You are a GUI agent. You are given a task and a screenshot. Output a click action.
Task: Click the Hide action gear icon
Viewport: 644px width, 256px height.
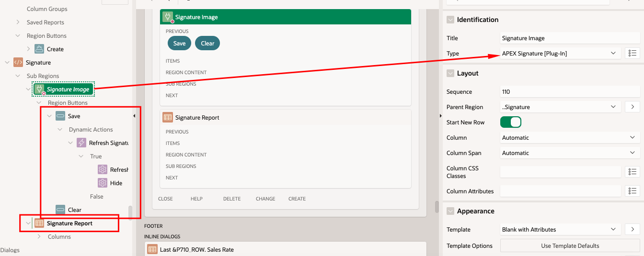(103, 183)
